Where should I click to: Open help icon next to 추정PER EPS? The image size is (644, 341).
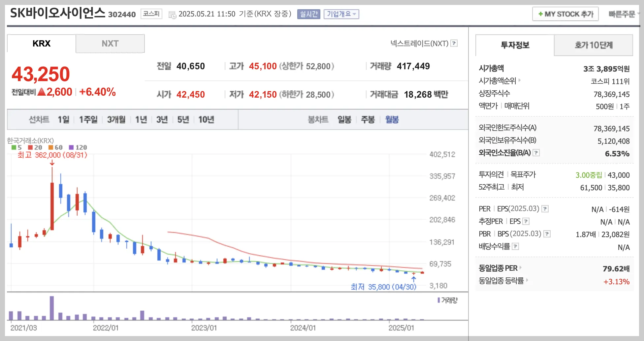click(x=526, y=221)
